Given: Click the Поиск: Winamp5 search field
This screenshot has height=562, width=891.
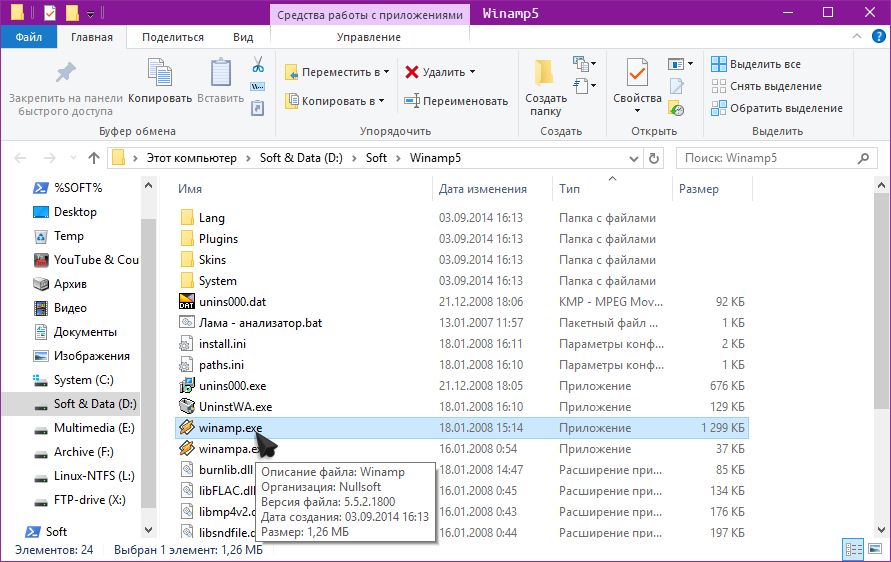Looking at the screenshot, I should [x=776, y=158].
